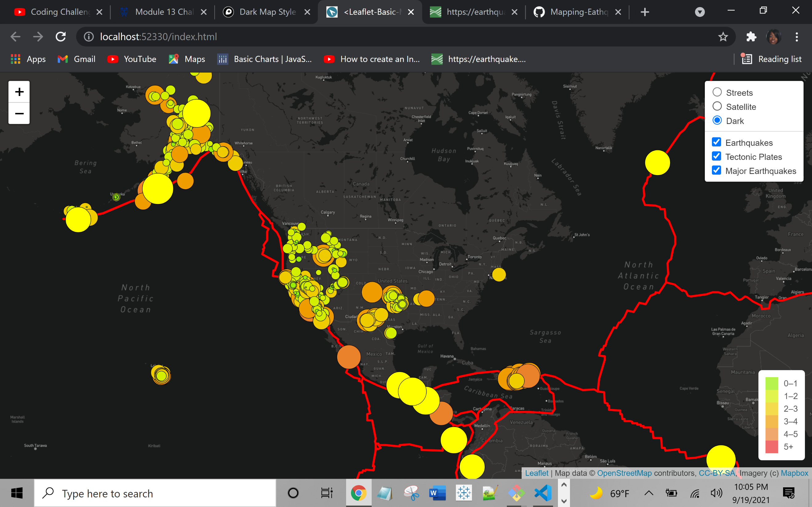Screen dimensions: 812x507
Task: Open Visual Studio Code on the taskbar
Action: click(543, 493)
